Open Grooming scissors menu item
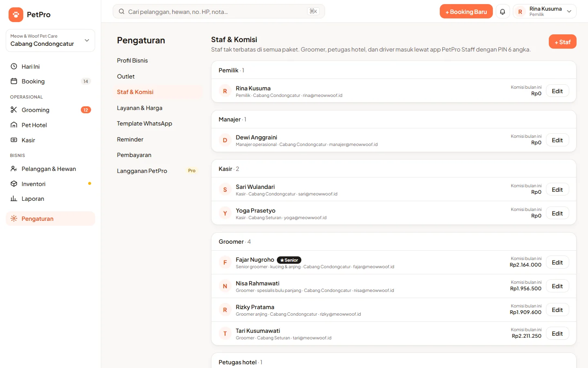Image resolution: width=588 pixels, height=368 pixels. tap(51, 110)
